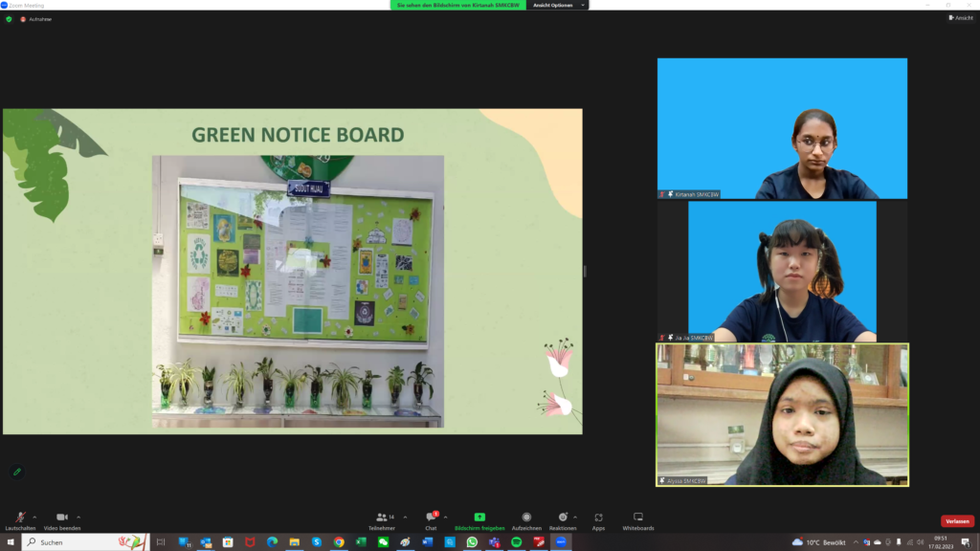Click Bildschirm freigeben share screen icon
This screenshot has width=980, height=551.
click(x=479, y=518)
